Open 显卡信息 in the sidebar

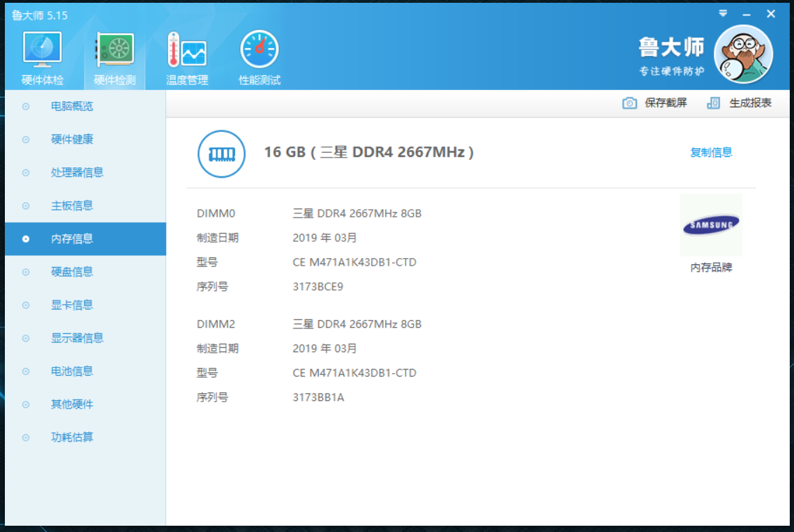[86, 305]
